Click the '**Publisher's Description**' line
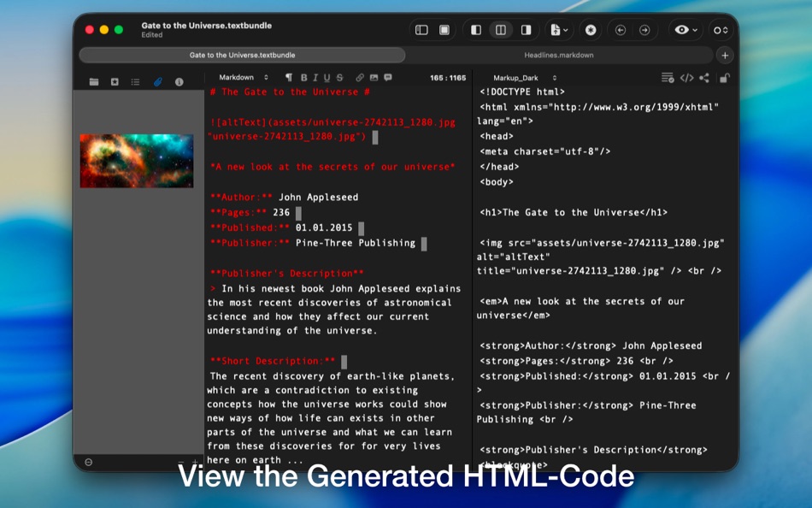Viewport: 812px width, 508px height. (x=287, y=273)
